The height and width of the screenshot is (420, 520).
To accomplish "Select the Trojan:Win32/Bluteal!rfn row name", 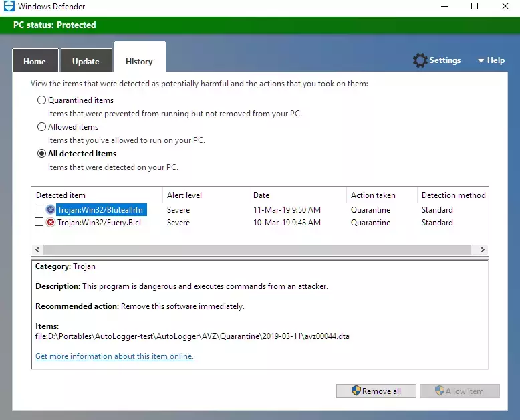I will pos(100,210).
